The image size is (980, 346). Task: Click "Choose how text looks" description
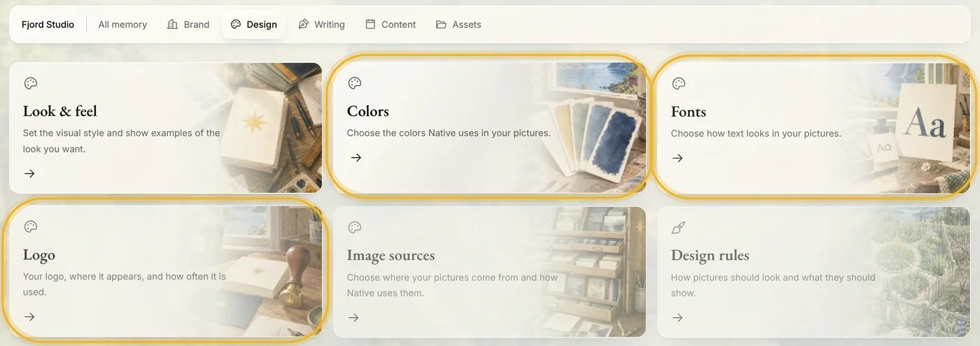pyautogui.click(x=756, y=134)
